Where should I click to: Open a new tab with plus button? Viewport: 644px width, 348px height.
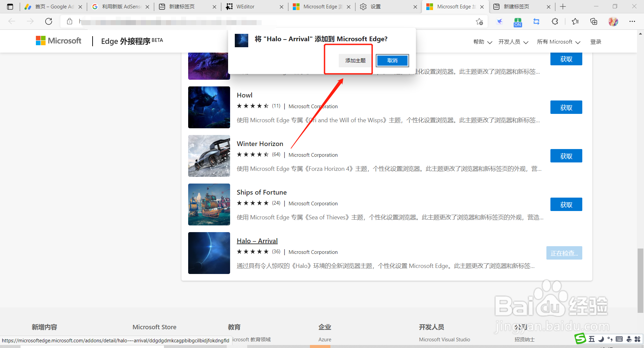pos(563,7)
